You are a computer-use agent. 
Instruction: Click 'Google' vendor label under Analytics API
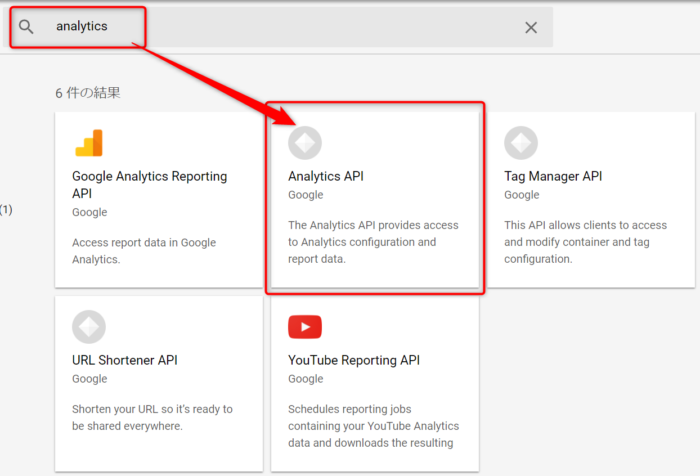click(306, 195)
